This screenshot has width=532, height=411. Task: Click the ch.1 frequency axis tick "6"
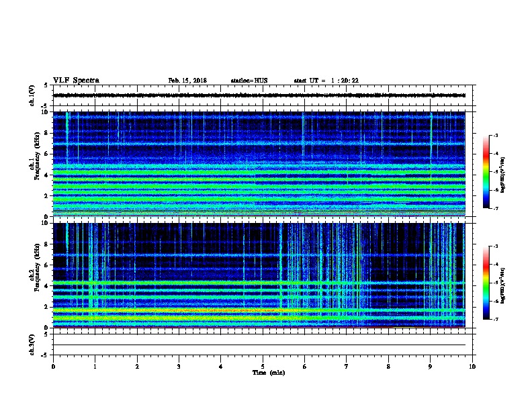point(46,154)
